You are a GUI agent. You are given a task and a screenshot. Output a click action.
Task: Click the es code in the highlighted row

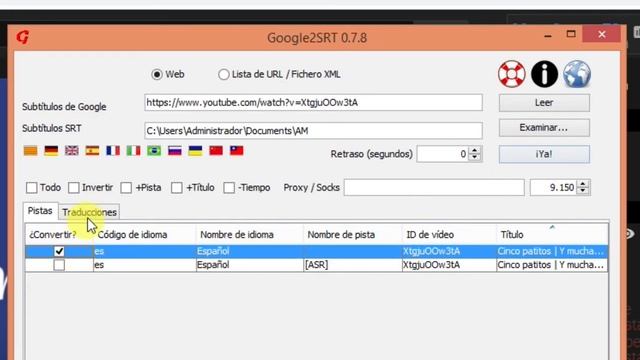(144, 251)
